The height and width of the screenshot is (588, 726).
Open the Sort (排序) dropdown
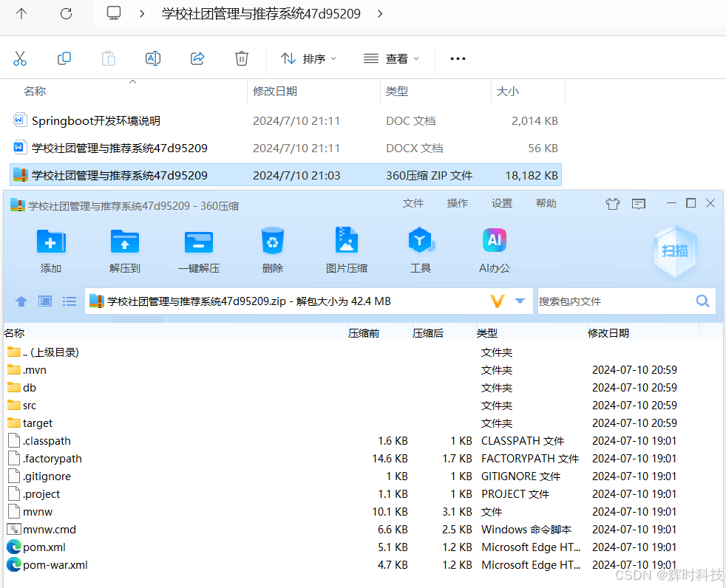(x=308, y=59)
